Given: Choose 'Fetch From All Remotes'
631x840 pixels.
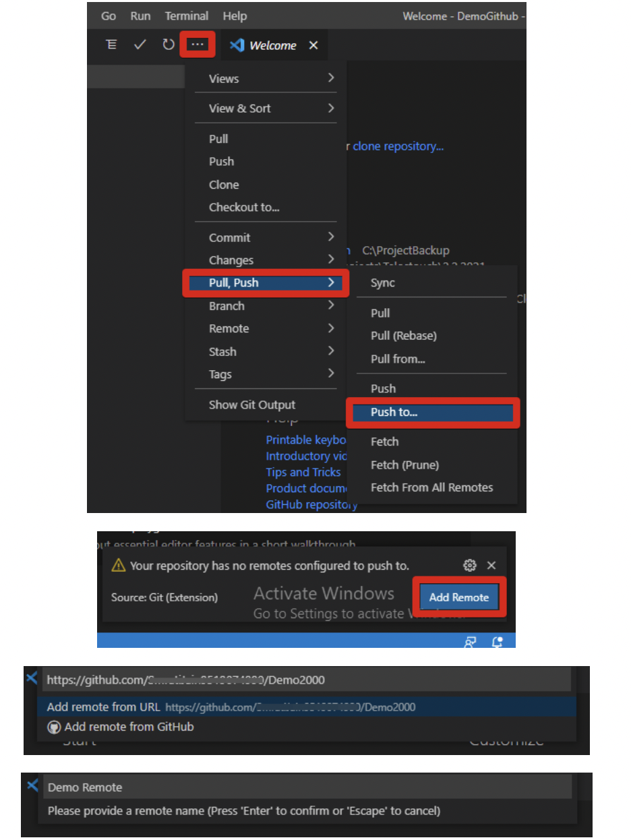Looking at the screenshot, I should point(431,487).
